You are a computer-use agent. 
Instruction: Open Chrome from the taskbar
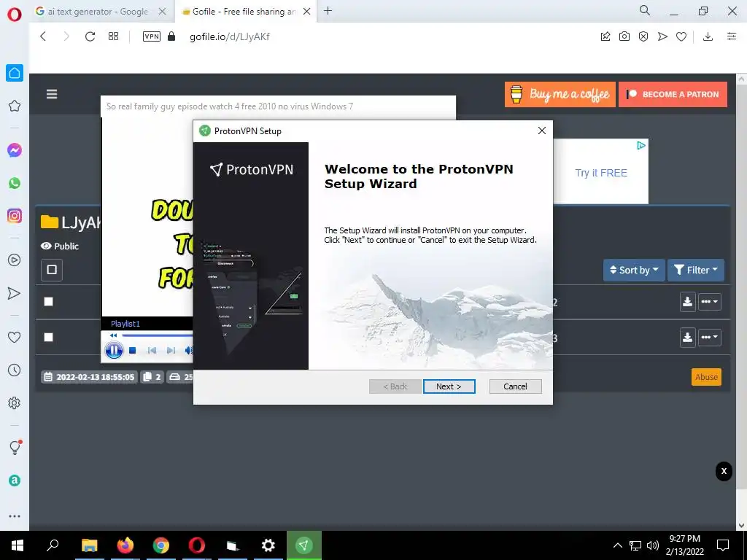tap(161, 545)
